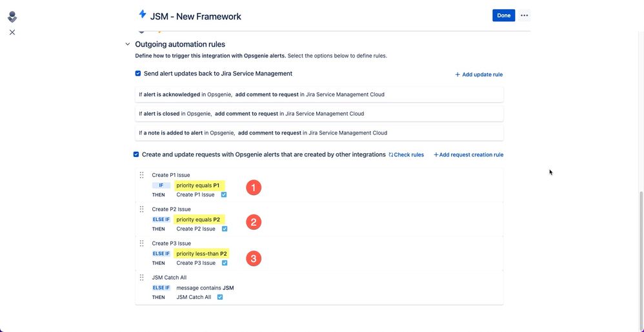Screen dimensions: 644x332
Task: Grab drag handle of Create P3 Issue
Action: (x=142, y=244)
